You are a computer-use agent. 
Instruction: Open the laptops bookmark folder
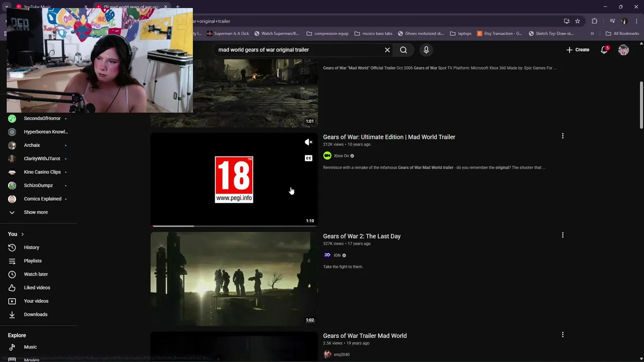coord(461,34)
